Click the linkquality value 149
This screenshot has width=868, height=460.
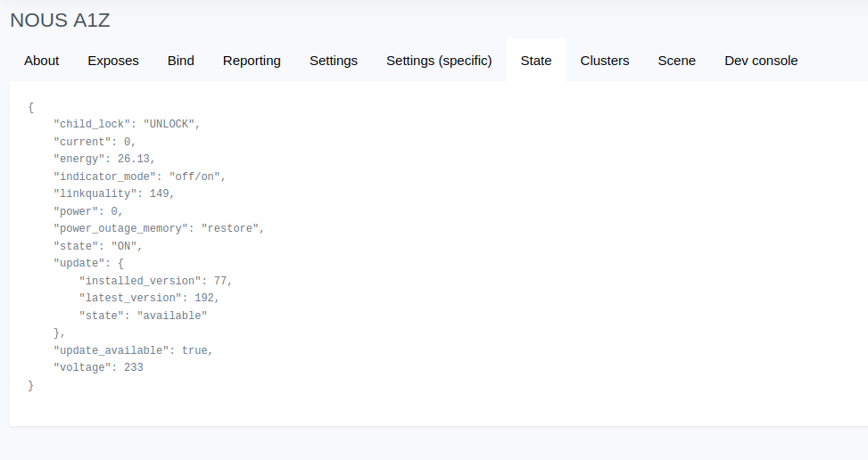pos(159,193)
